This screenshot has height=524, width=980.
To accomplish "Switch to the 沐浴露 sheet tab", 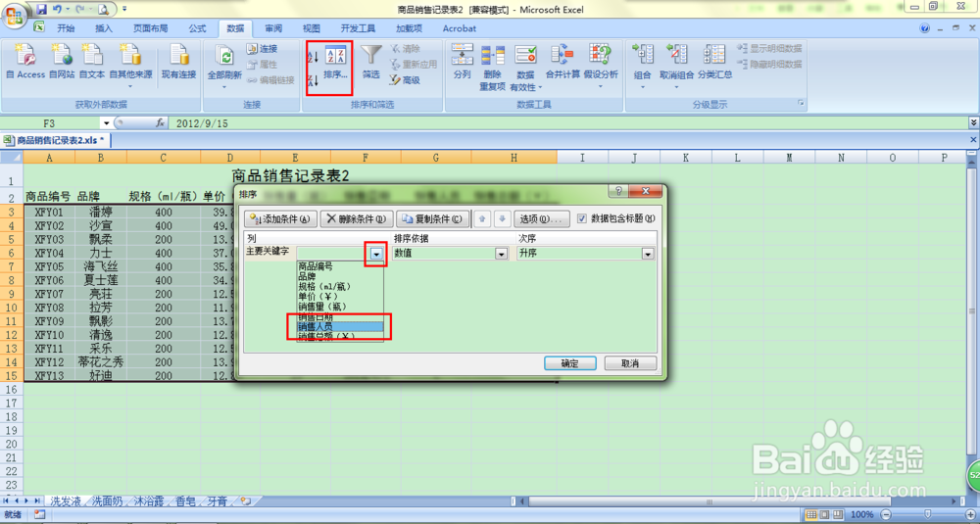I will pos(149,500).
